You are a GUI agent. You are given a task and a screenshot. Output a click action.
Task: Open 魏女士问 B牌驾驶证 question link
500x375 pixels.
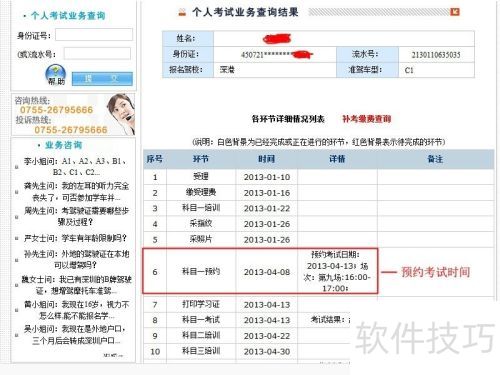pos(76,285)
